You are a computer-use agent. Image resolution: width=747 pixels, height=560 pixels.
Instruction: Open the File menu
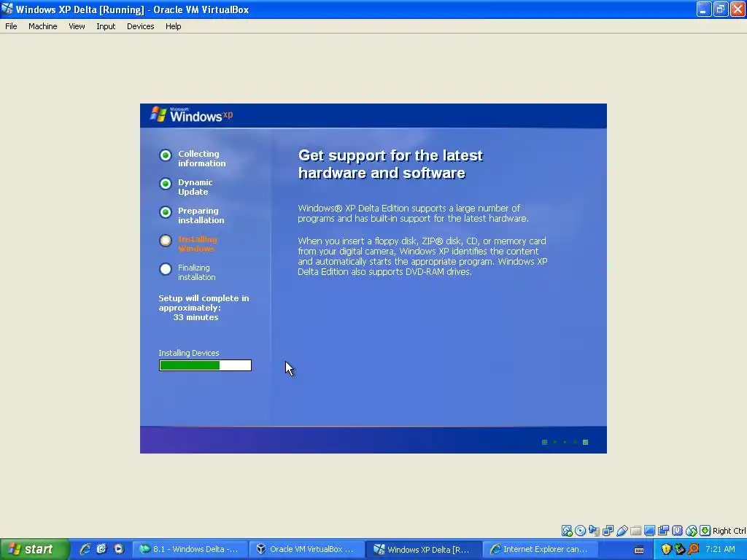tap(11, 26)
